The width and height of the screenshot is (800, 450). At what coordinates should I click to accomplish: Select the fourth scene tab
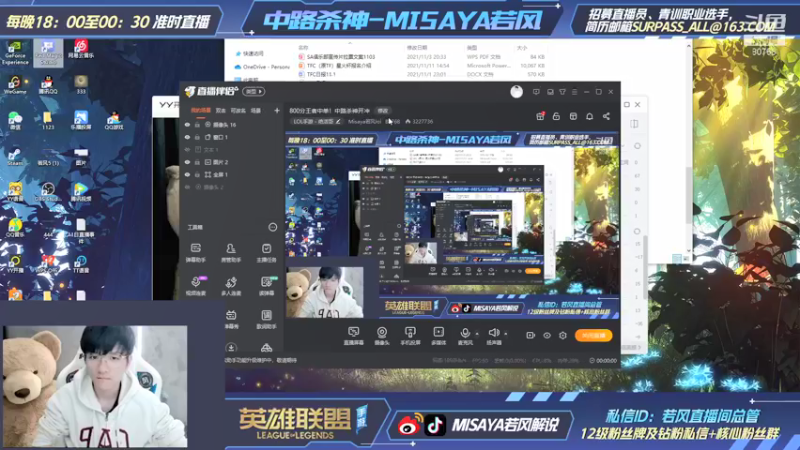[x=256, y=110]
